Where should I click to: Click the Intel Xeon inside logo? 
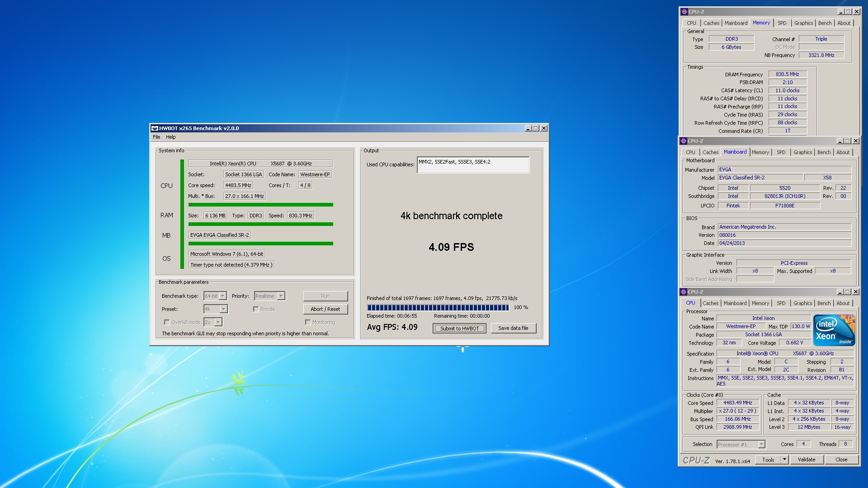tap(834, 330)
